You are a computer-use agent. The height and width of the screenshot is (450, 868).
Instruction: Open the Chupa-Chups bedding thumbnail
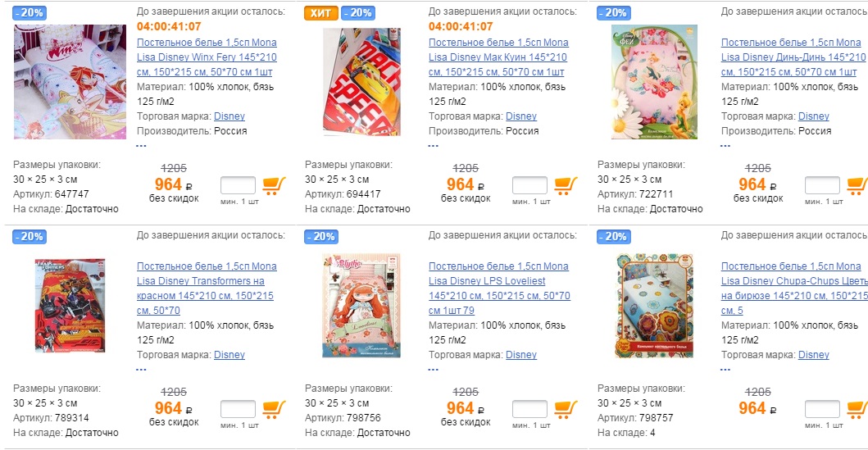pos(653,305)
